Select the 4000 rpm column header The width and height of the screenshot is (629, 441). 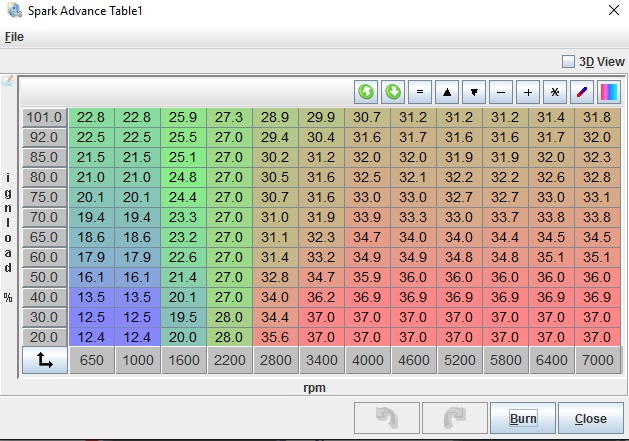[x=368, y=360]
